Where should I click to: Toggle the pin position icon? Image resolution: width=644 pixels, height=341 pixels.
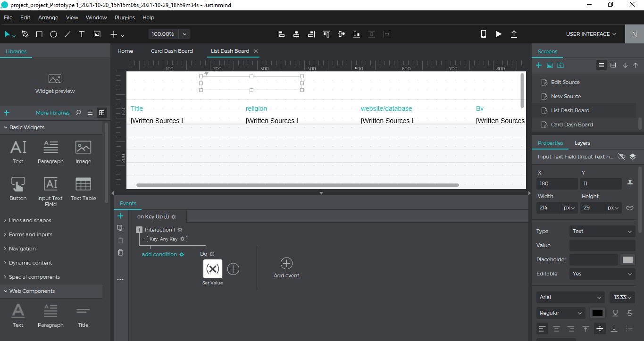point(629,183)
